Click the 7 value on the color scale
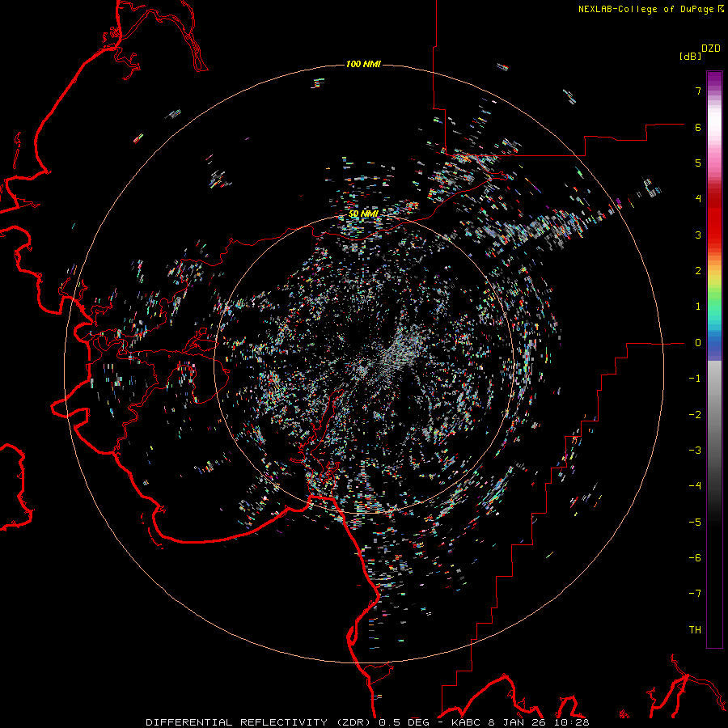Image resolution: width=728 pixels, height=728 pixels. 698,91
